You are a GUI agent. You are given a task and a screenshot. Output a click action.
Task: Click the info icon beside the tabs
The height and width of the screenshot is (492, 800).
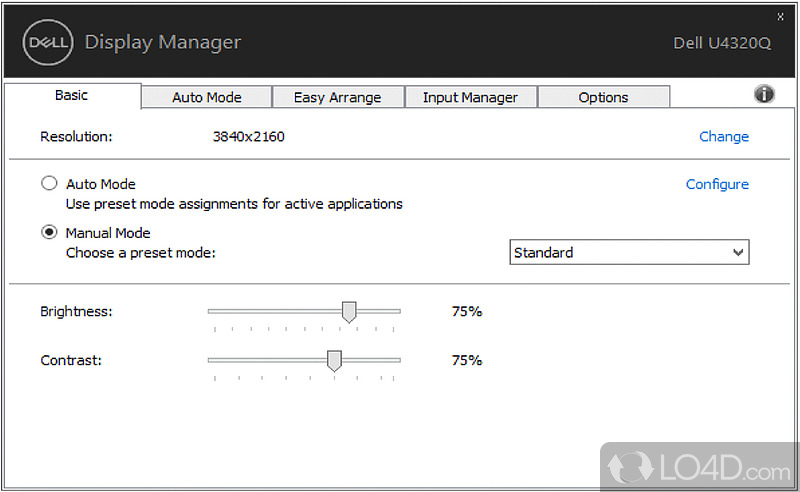[x=764, y=94]
